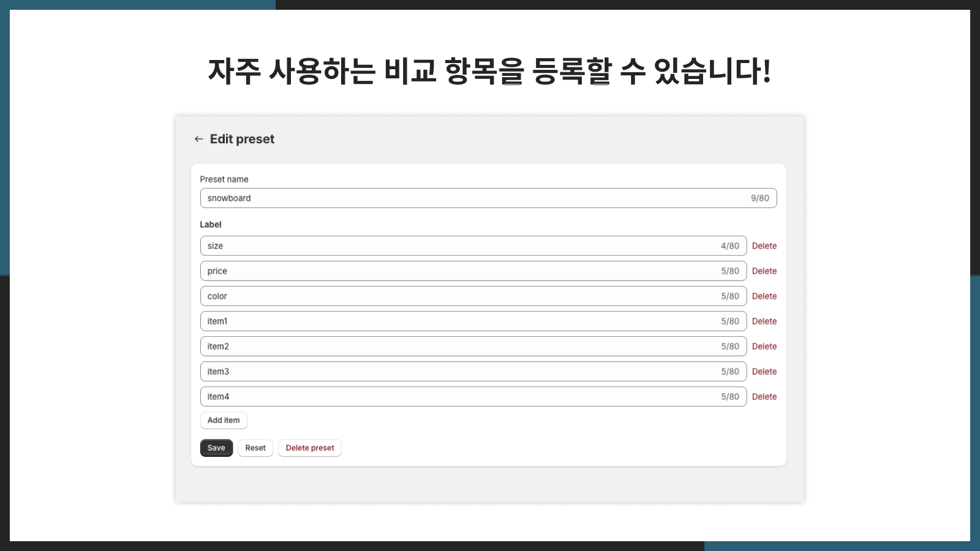
Task: Click the price label input field
Action: point(473,271)
